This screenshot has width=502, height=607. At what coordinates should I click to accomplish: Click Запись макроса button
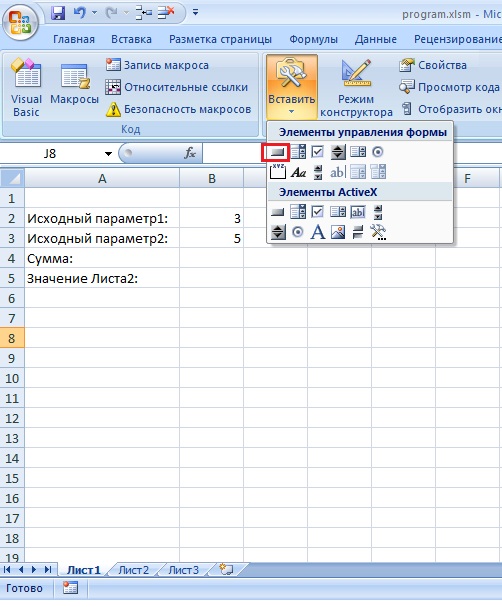(158, 65)
